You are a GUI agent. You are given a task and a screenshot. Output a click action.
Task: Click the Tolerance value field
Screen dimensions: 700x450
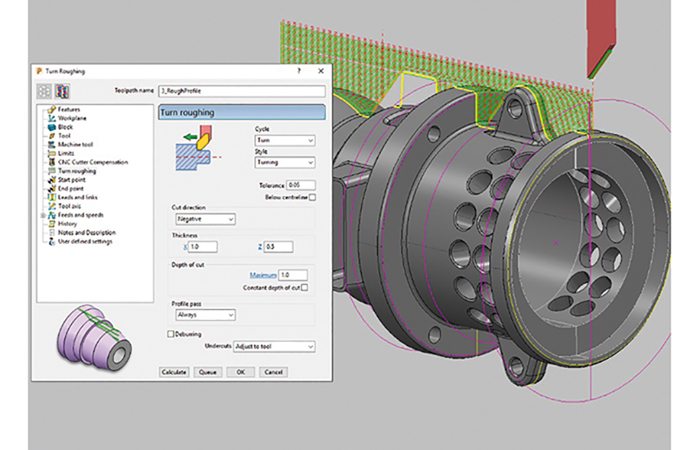coord(301,185)
